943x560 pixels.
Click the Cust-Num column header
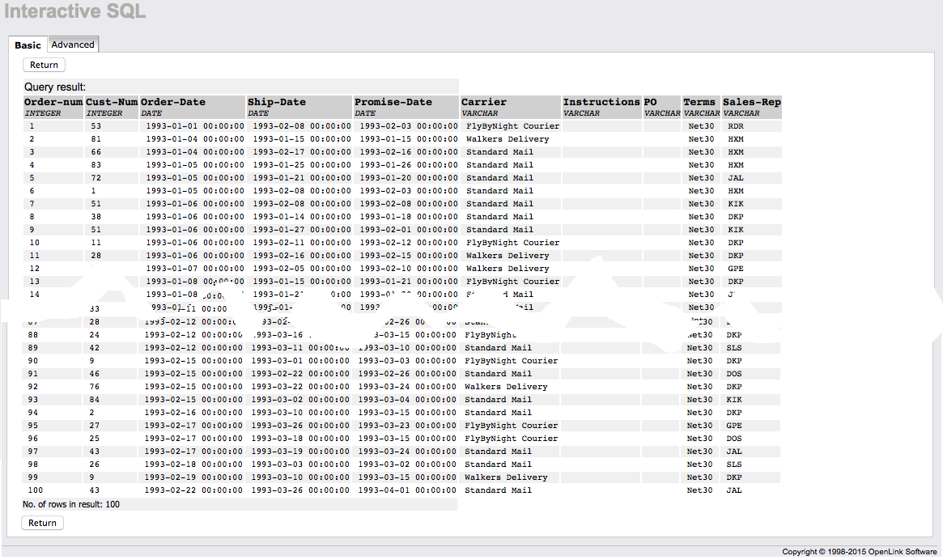point(112,102)
